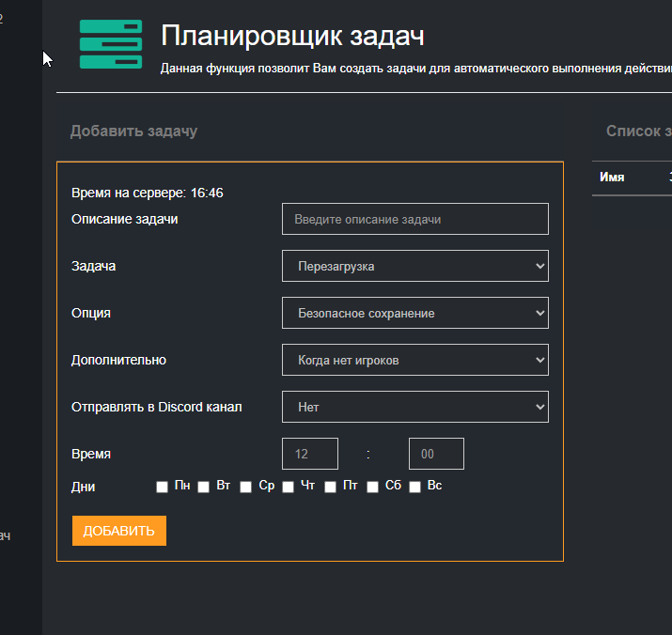
Task: Toggle the Чт (Thursday) checkbox
Action: (288, 487)
